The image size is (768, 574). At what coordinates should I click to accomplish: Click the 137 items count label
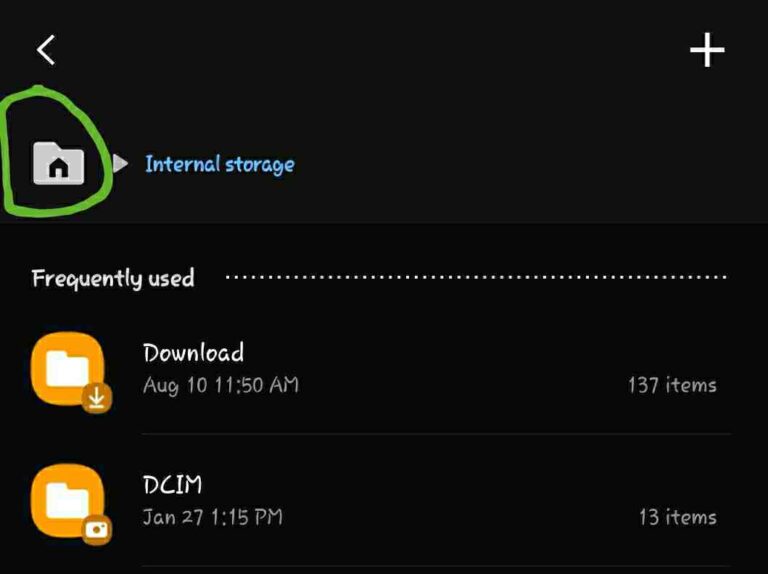click(672, 385)
